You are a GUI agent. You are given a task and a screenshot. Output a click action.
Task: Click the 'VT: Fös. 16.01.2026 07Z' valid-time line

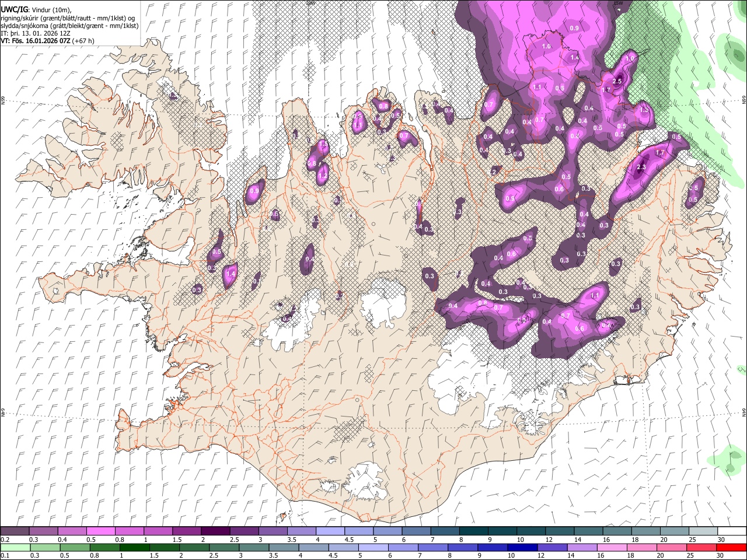(x=47, y=41)
